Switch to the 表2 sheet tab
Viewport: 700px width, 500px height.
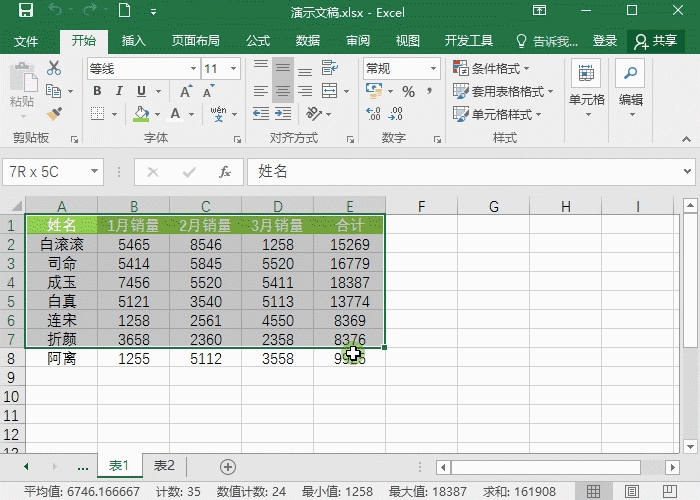coord(163,466)
